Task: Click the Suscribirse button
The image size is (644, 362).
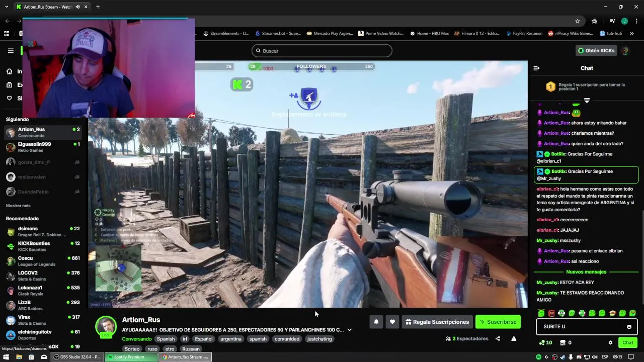Action: [498, 322]
